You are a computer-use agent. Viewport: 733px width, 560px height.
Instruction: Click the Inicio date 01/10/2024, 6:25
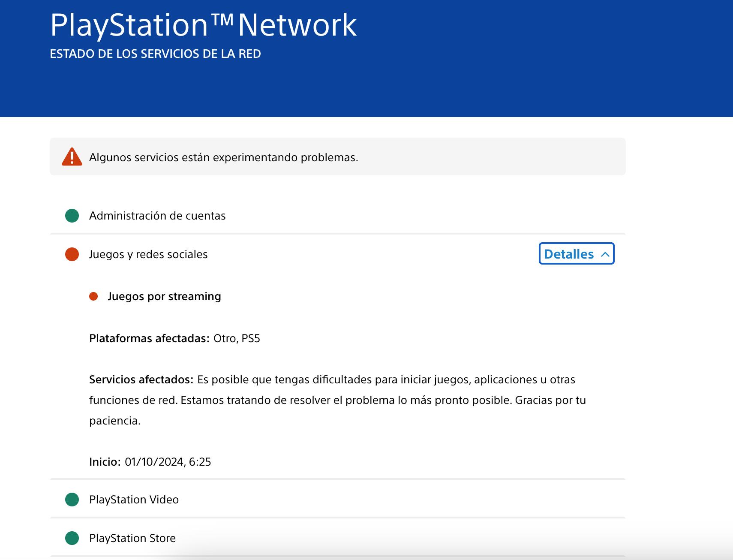coord(168,462)
